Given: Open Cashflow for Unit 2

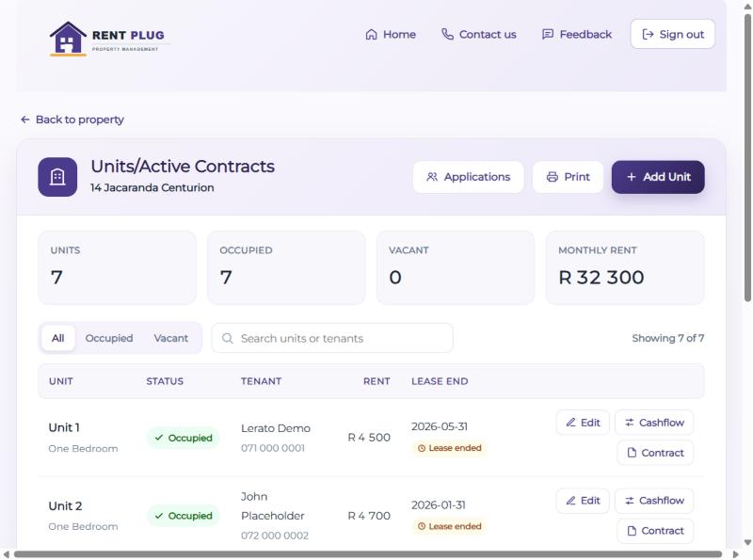Looking at the screenshot, I should (654, 501).
